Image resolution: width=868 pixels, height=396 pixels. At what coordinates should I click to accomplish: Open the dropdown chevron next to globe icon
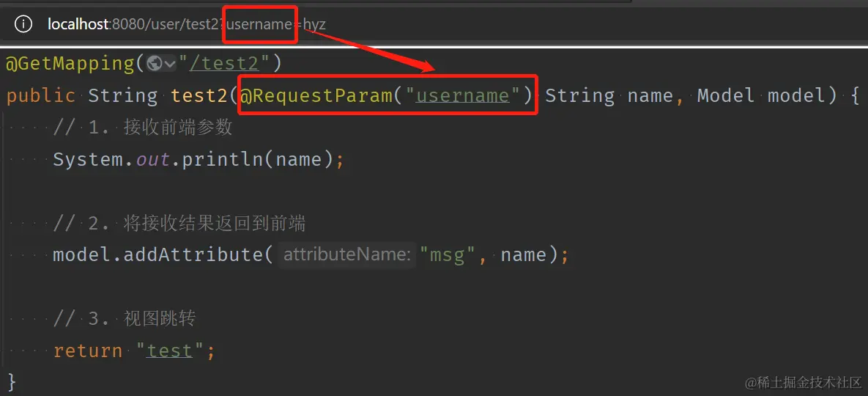click(170, 65)
